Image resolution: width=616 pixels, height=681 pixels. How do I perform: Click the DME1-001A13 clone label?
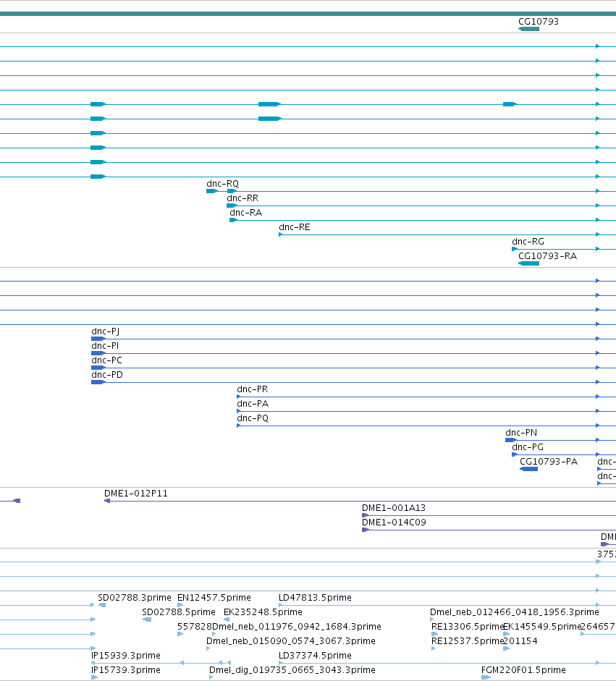[x=394, y=508]
